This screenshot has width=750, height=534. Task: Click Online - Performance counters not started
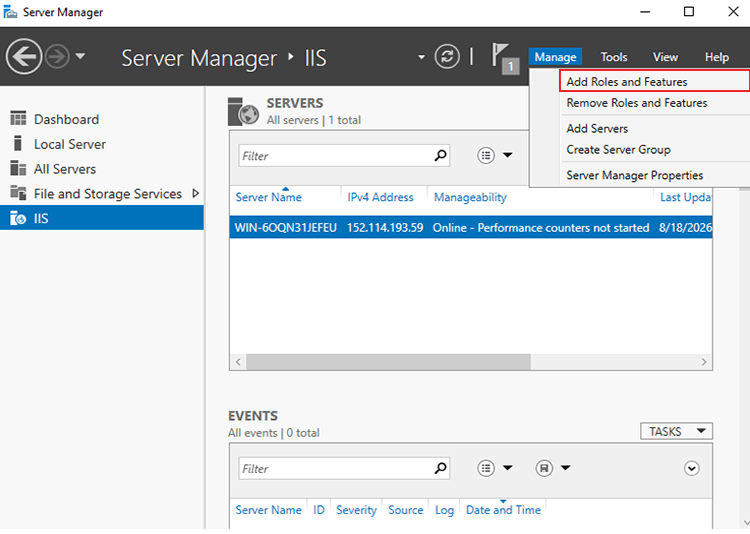[x=541, y=227]
